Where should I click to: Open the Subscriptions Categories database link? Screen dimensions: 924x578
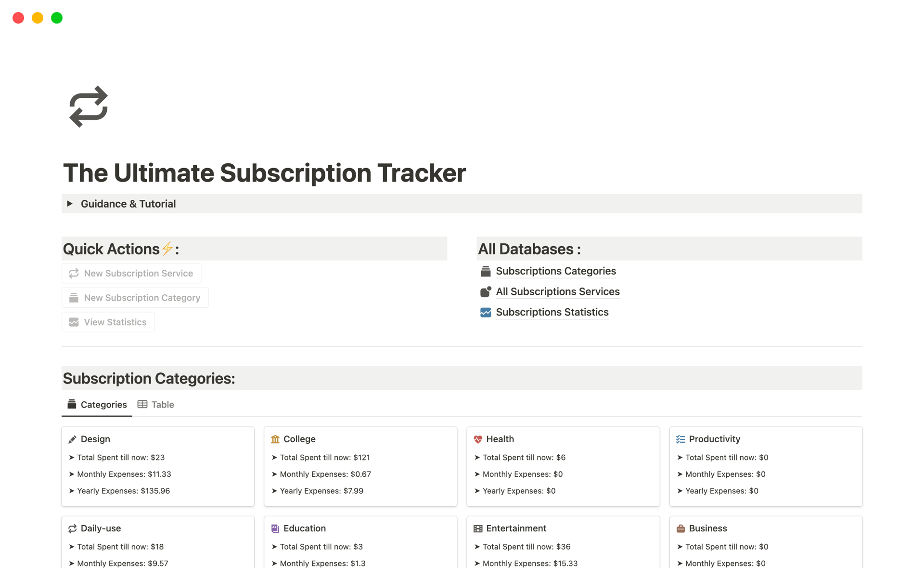[x=555, y=271]
